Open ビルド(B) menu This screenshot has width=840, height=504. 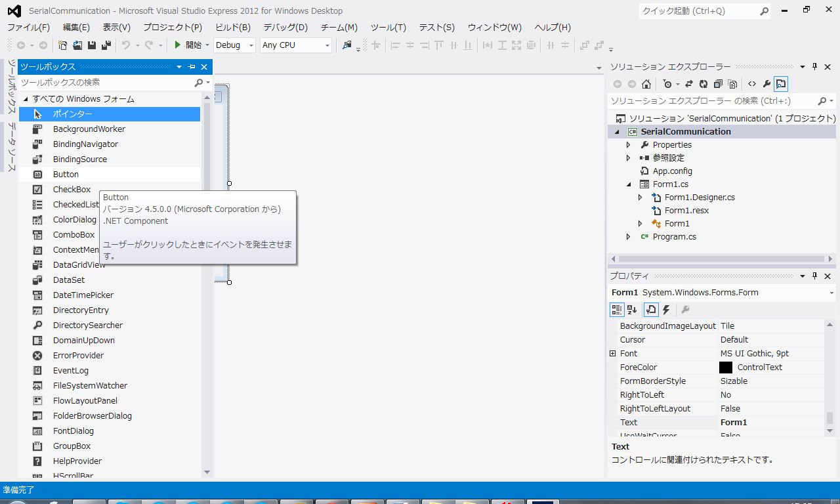tap(233, 27)
